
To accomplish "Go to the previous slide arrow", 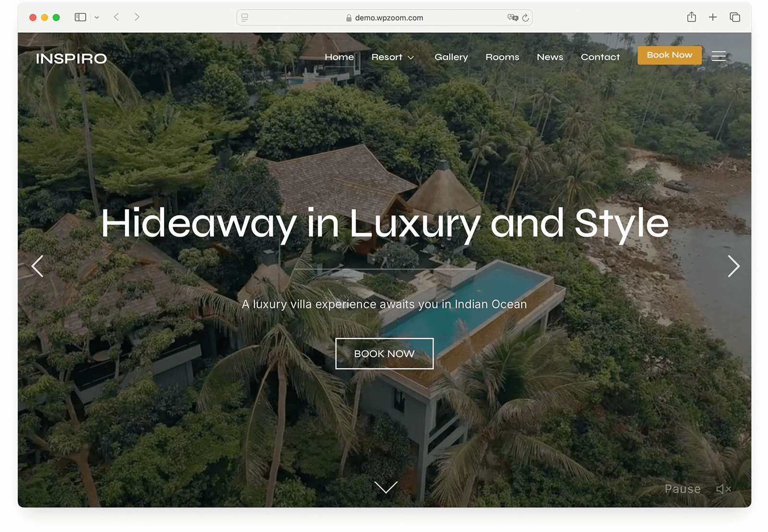I will [x=37, y=266].
